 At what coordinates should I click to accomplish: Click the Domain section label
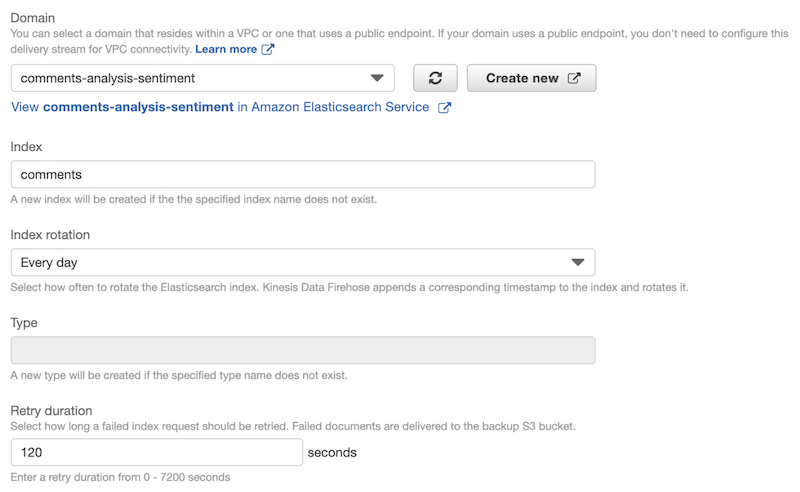pyautogui.click(x=33, y=18)
